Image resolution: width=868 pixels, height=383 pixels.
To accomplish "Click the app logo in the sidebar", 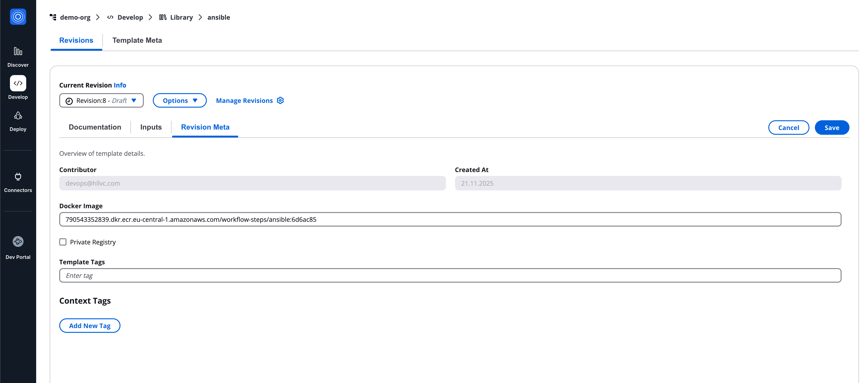I will 18,17.
